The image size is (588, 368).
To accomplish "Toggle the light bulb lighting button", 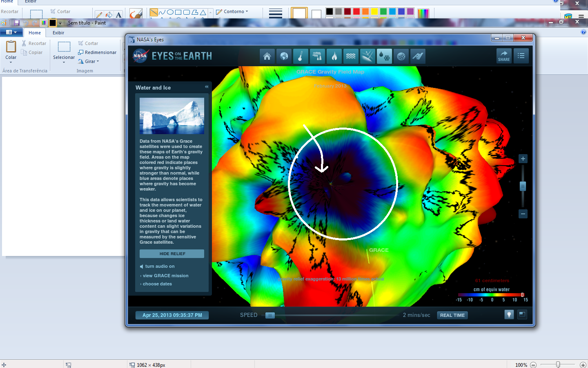I will point(509,314).
